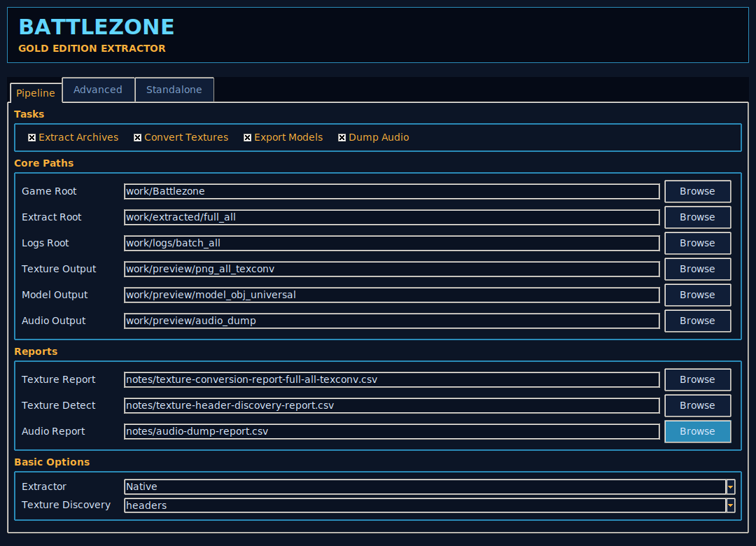The width and height of the screenshot is (756, 546).
Task: Click the Texture Discovery label
Action: coord(66,505)
